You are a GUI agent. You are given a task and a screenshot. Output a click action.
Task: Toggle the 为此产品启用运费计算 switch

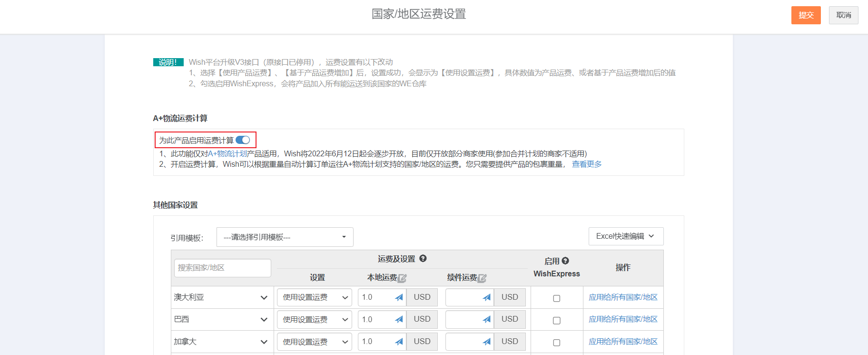click(243, 140)
